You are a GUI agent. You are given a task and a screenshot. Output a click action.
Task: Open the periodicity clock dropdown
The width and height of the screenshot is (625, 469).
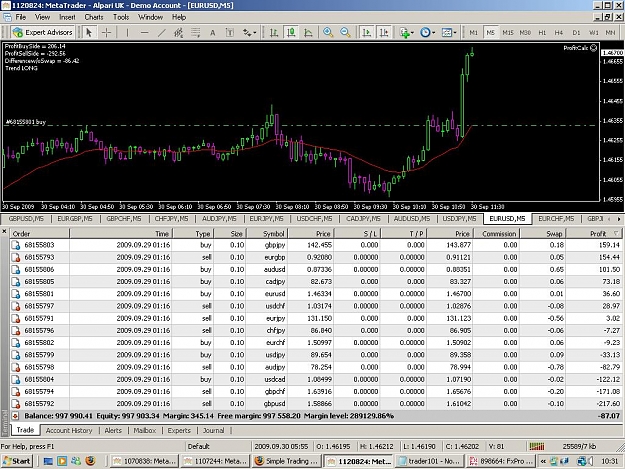coord(427,32)
